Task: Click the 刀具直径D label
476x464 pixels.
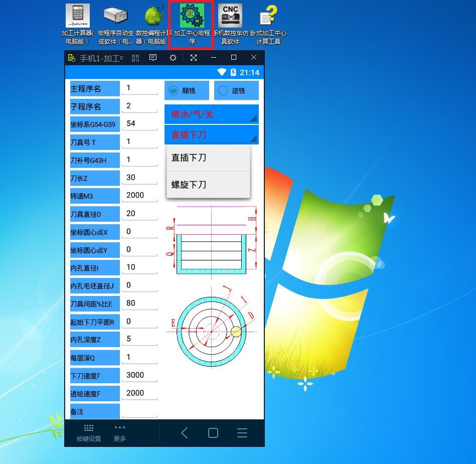Action: (95, 214)
